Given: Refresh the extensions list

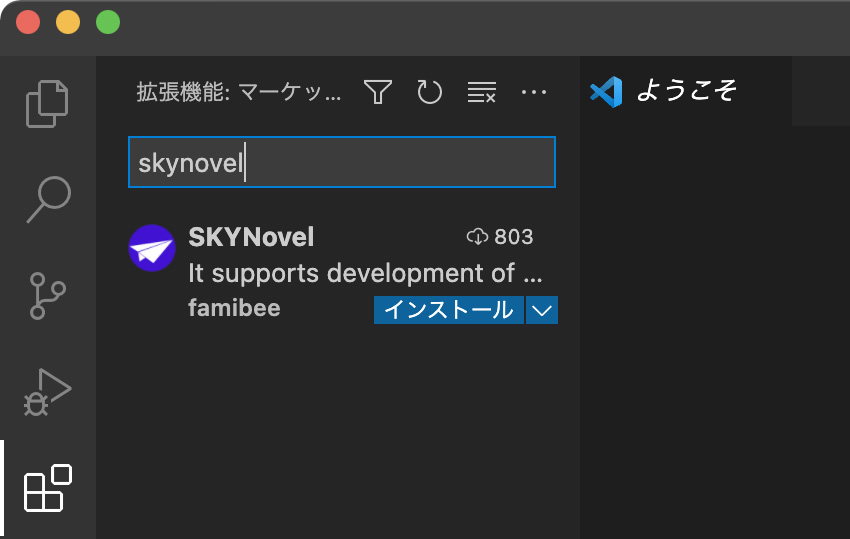Looking at the screenshot, I should coord(430,92).
